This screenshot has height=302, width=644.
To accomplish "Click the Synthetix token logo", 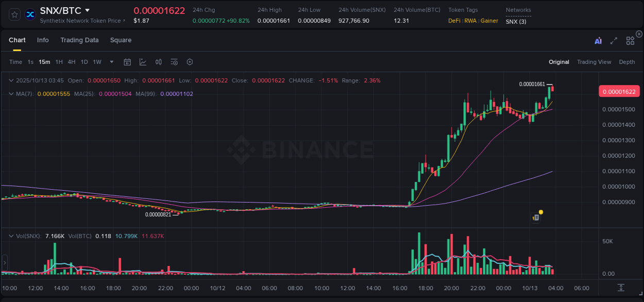I will 30,14.
